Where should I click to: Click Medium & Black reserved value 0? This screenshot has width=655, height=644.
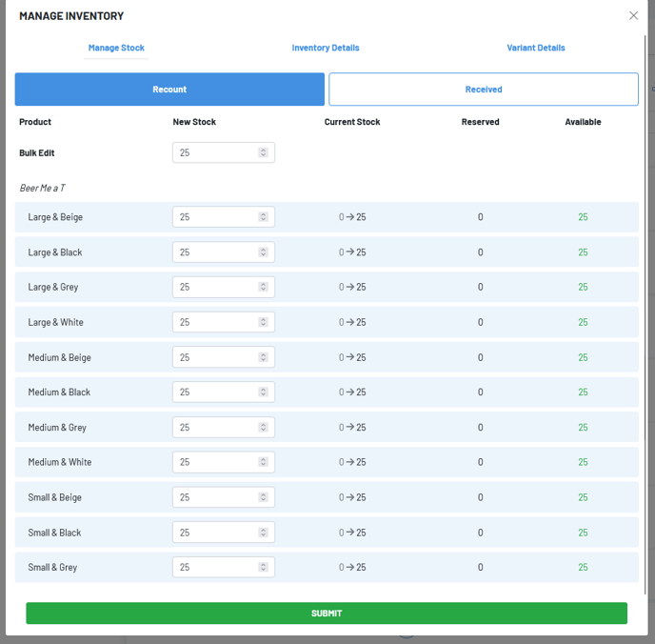(x=480, y=392)
